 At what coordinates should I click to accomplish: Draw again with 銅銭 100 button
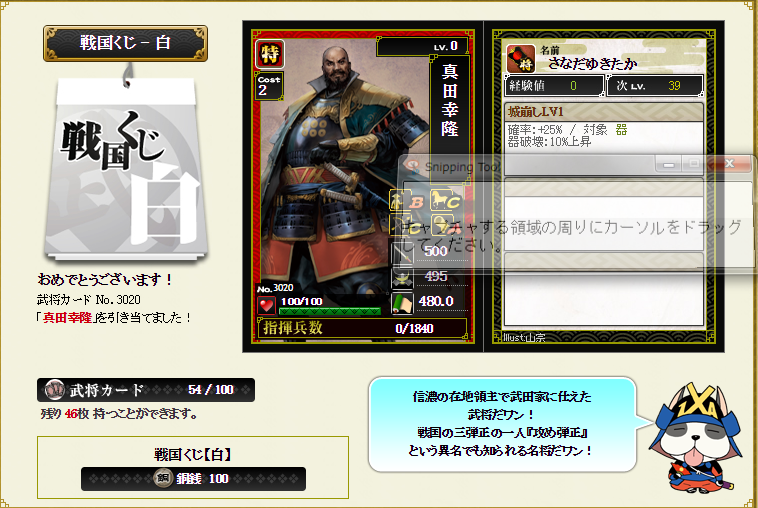[x=193, y=479]
